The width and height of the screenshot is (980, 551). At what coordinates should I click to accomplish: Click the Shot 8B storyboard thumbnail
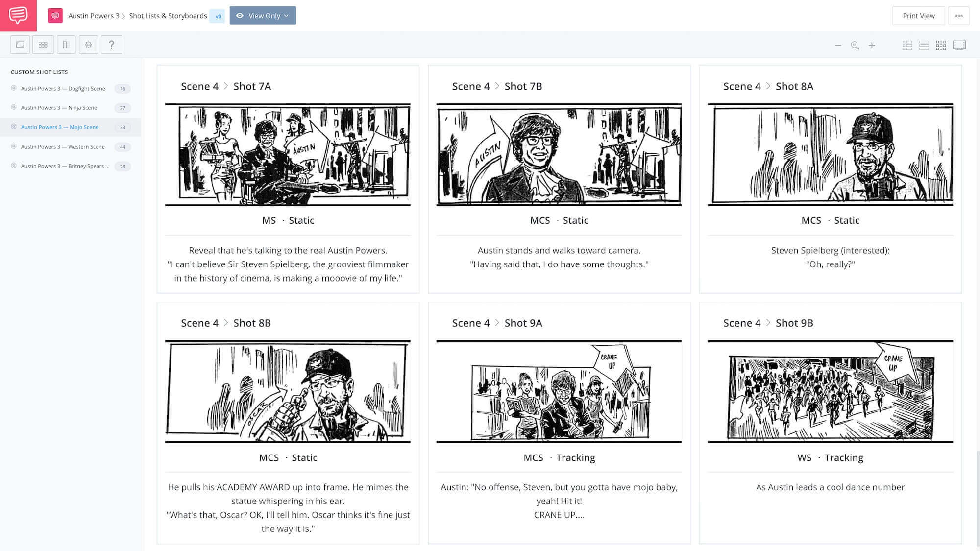click(x=288, y=391)
